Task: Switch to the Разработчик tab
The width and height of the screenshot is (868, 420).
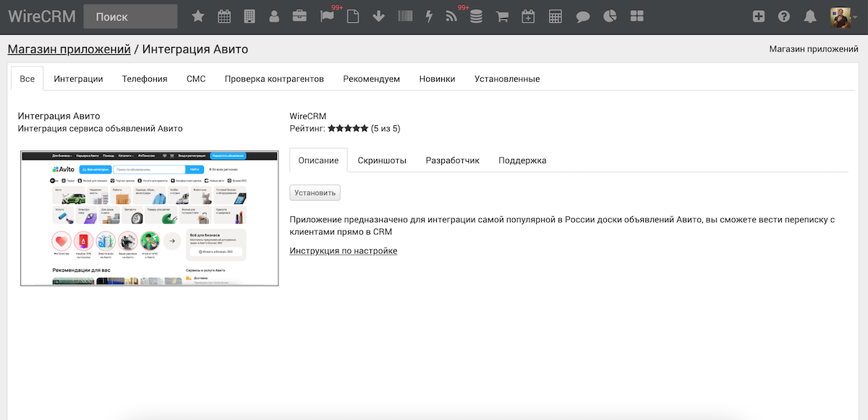Action: click(x=453, y=160)
